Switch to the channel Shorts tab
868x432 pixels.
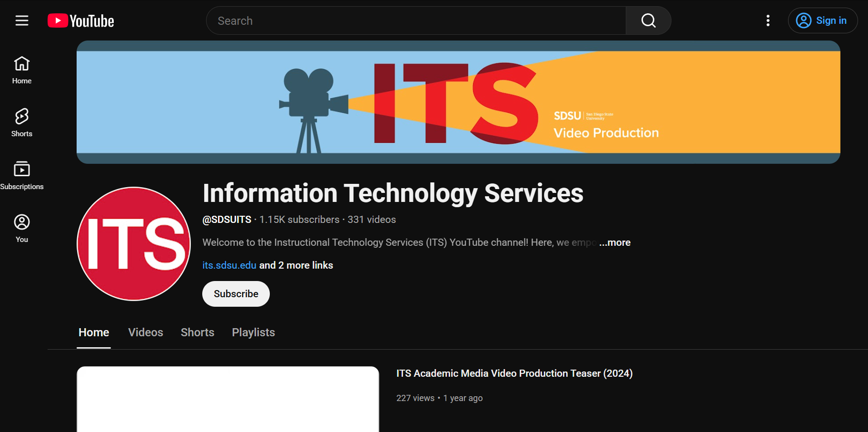pyautogui.click(x=197, y=332)
